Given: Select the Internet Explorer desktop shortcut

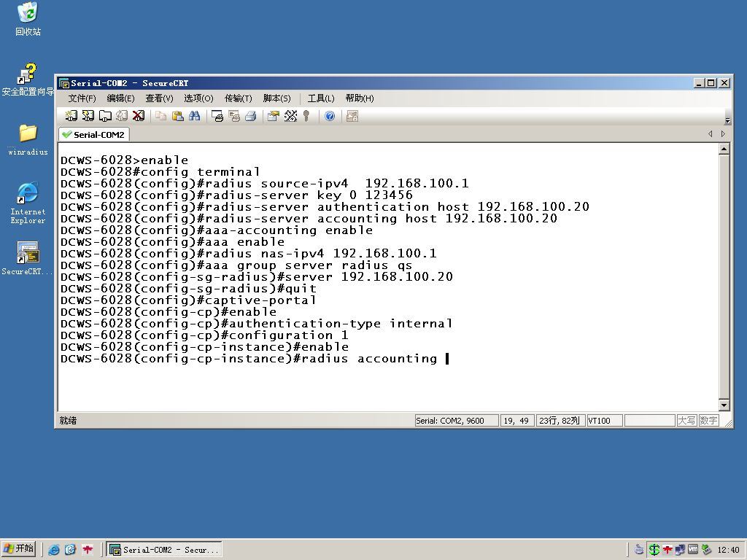Looking at the screenshot, I should pyautogui.click(x=28, y=203).
